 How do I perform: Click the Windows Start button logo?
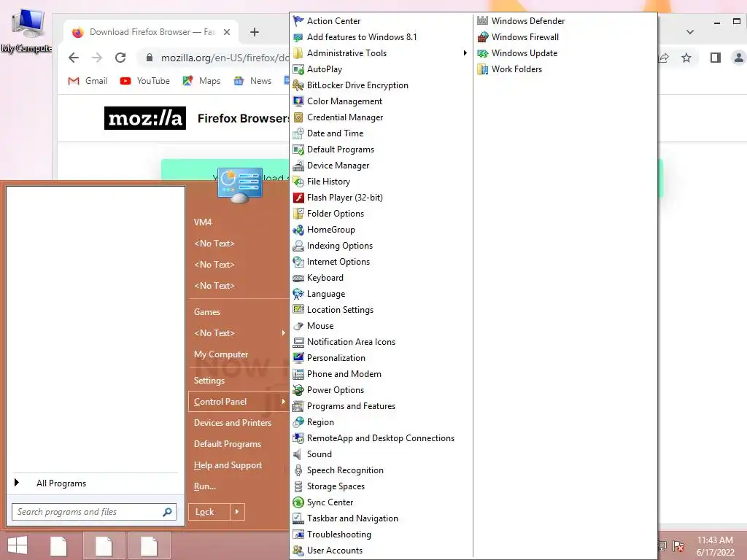(x=18, y=545)
